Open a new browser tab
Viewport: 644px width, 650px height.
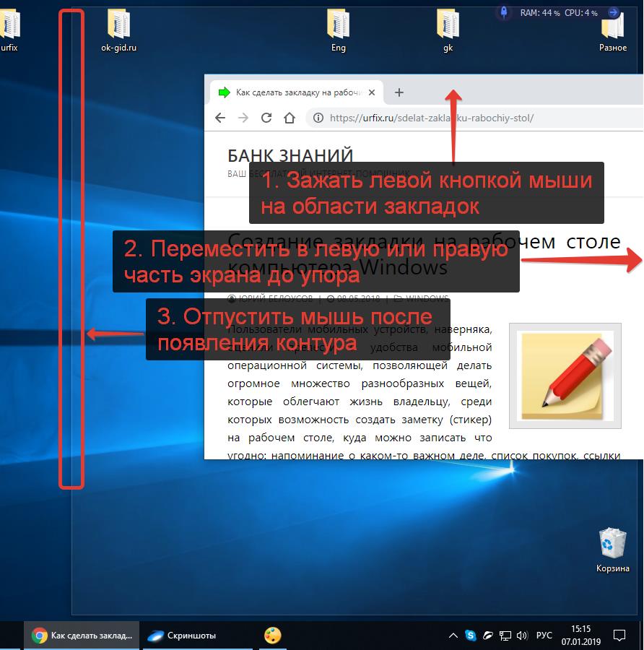point(399,92)
